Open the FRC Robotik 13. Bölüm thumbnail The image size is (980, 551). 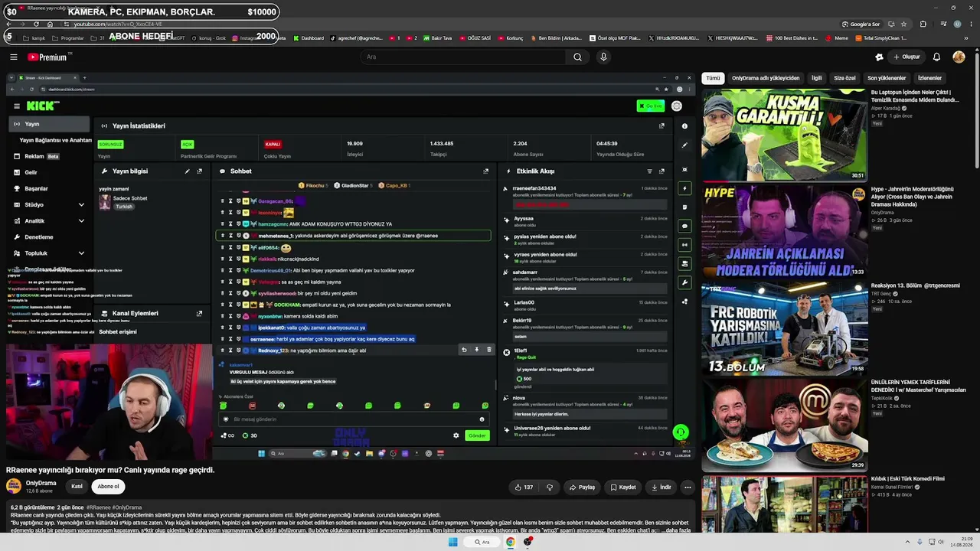coord(785,329)
